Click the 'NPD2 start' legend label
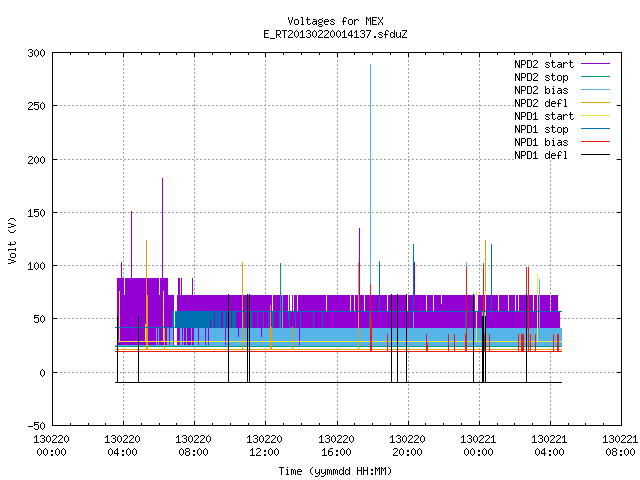 [544, 64]
